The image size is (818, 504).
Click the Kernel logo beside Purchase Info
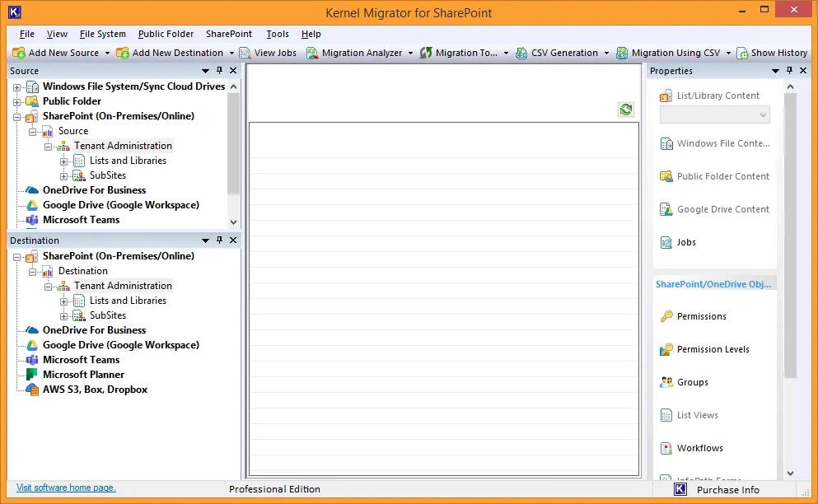point(680,489)
